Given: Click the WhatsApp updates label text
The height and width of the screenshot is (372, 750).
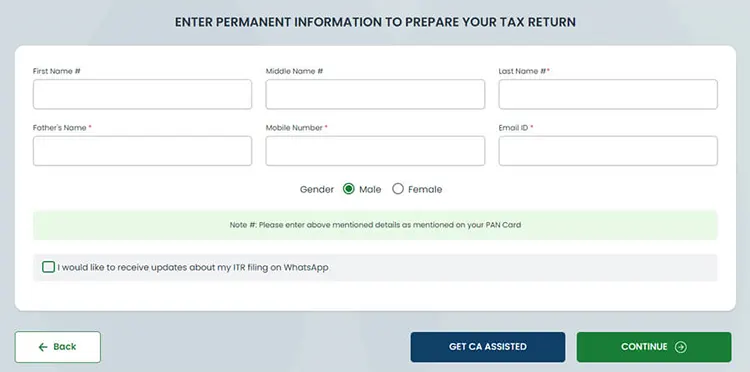Looking at the screenshot, I should 193,267.
